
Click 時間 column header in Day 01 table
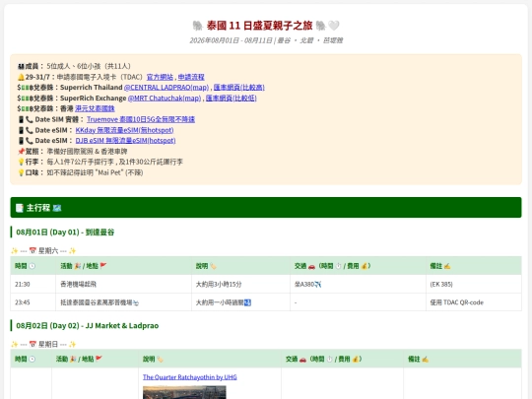click(33, 266)
